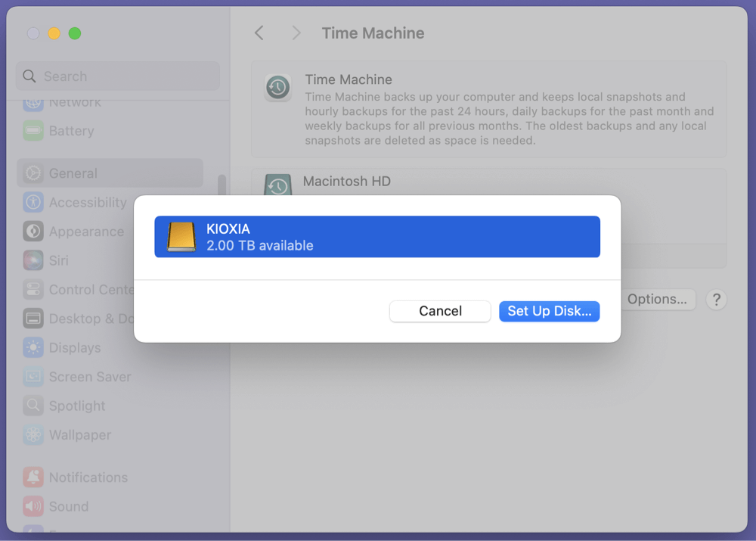This screenshot has height=541, width=756.
Task: Open Battery settings
Action: coord(68,131)
